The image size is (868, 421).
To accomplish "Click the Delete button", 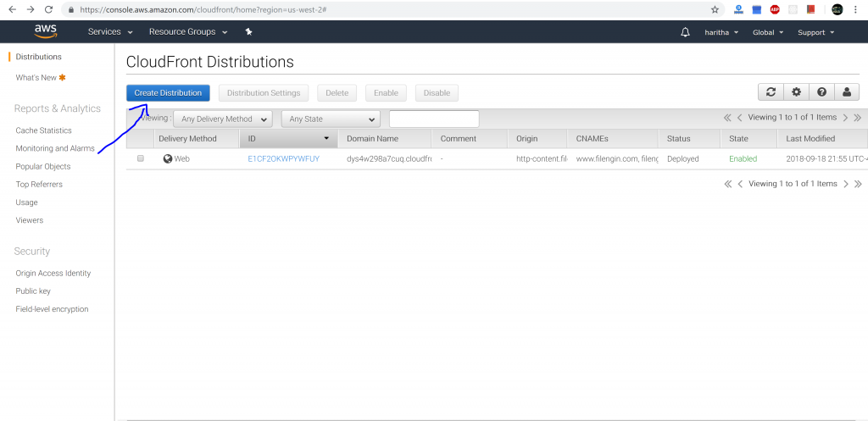I will 337,93.
